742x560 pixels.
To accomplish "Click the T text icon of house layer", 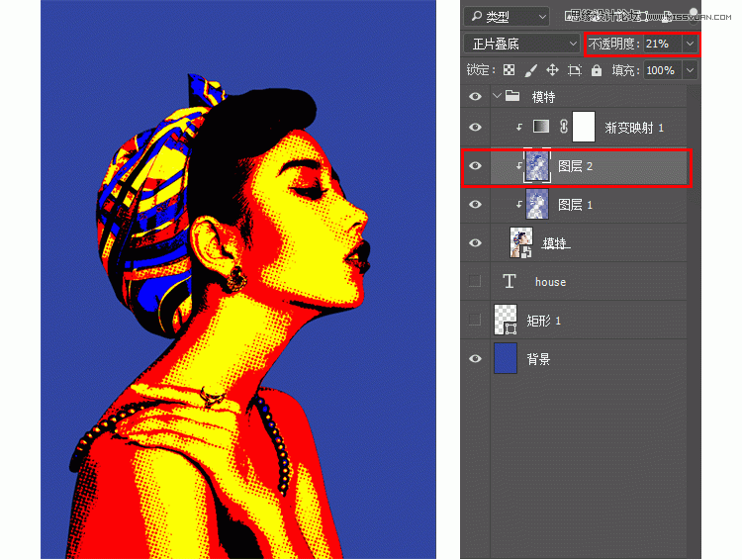I will (510, 281).
